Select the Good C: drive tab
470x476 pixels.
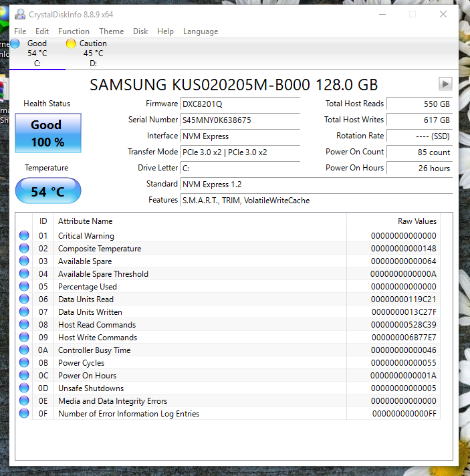tap(37, 53)
